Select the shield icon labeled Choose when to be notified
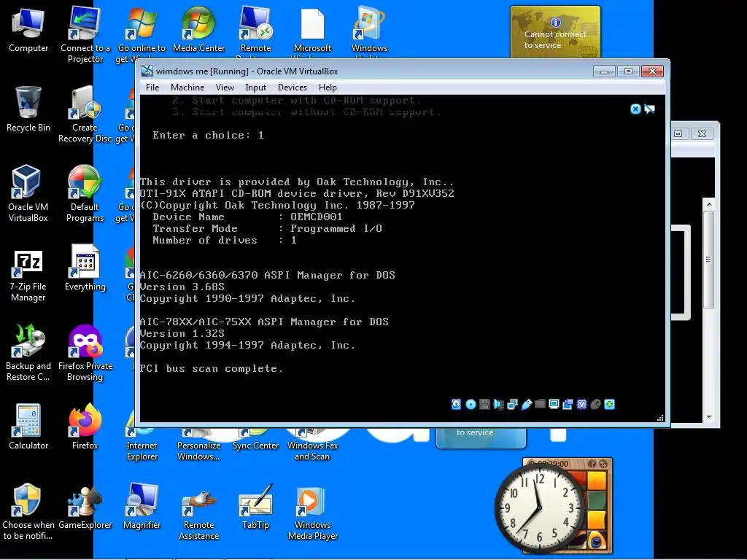 point(28,512)
